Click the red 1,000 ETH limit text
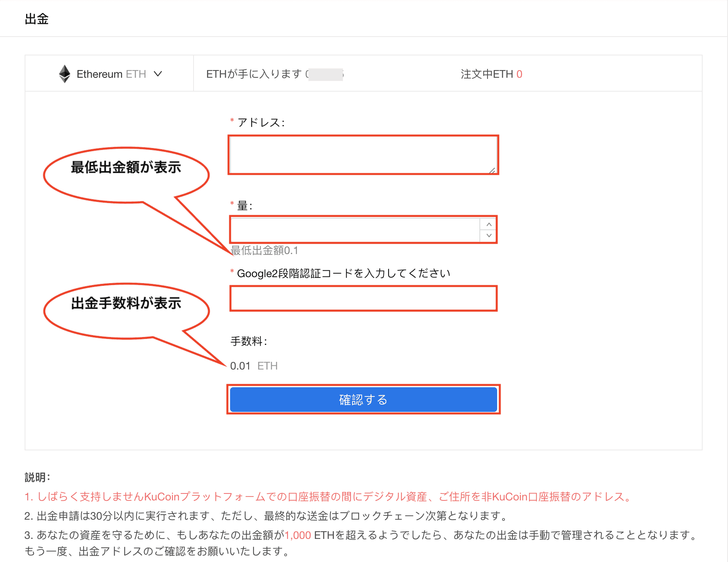This screenshot has height=562, width=728. point(297,535)
